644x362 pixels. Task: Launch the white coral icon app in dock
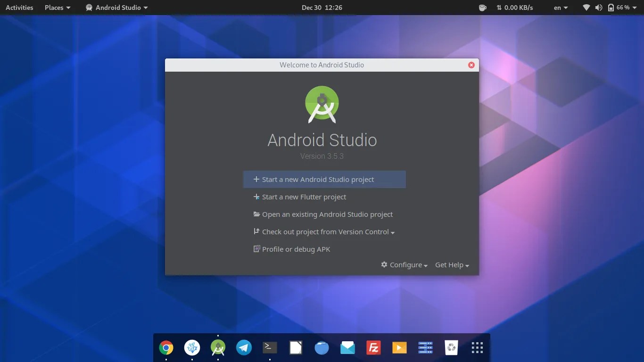pos(192,348)
